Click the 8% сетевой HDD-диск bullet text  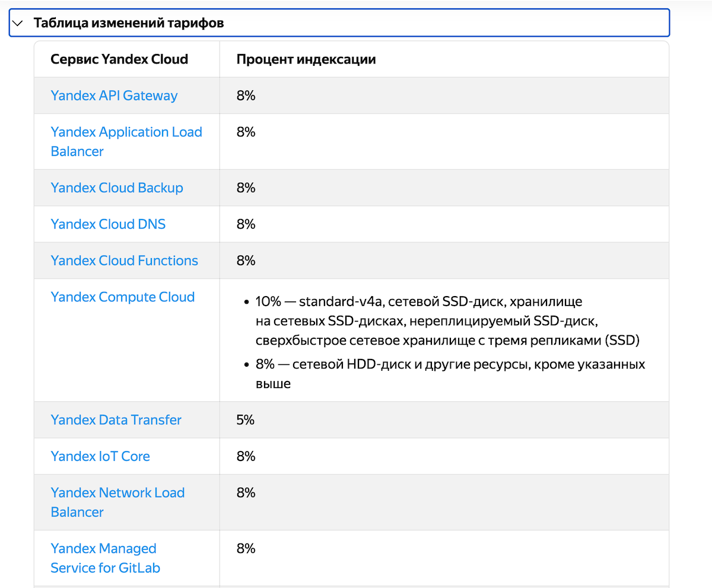point(450,374)
